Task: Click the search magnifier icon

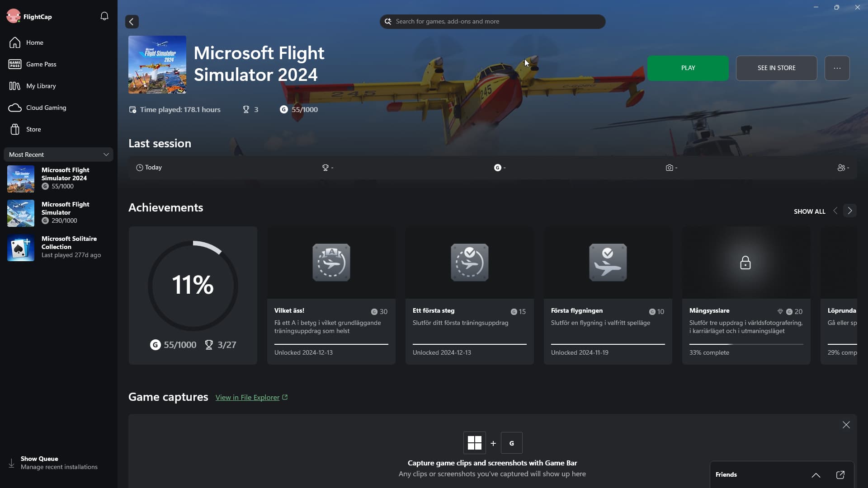Action: click(x=388, y=21)
